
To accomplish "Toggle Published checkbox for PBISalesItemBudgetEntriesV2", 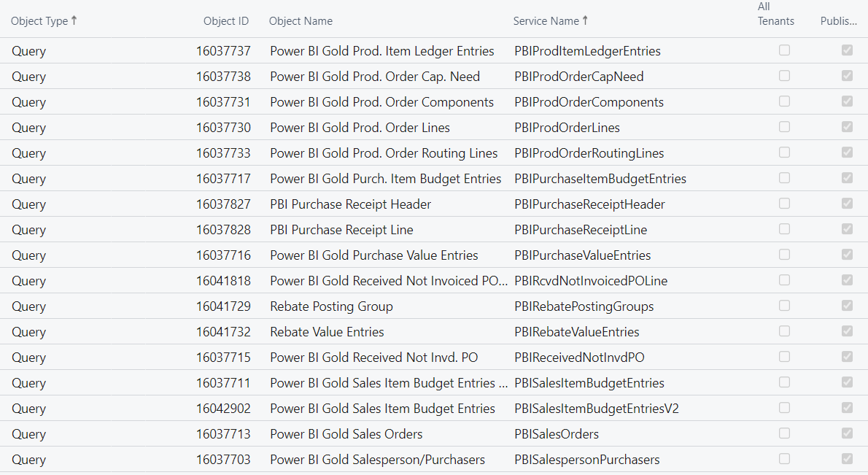I will coord(847,408).
